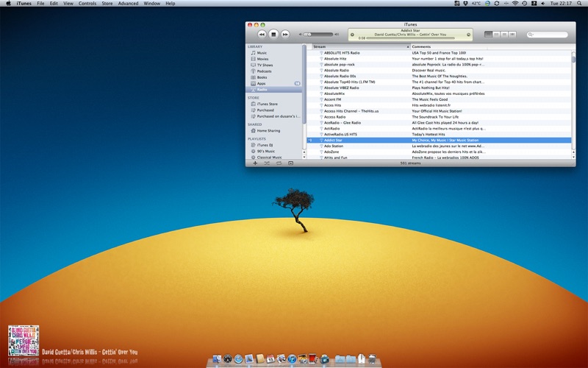The width and height of the screenshot is (588, 368).
Task: Open Time Machine menu bar icon
Action: 525,4
